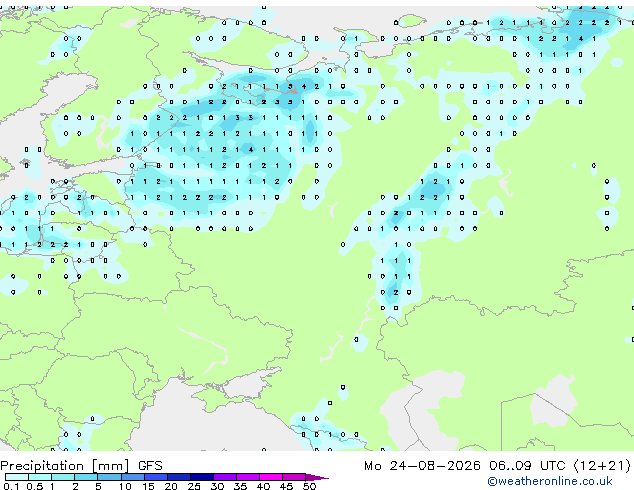The width and height of the screenshot is (634, 490).
Task: Click the 10–15 mm legend color swatch
Action: point(133,477)
